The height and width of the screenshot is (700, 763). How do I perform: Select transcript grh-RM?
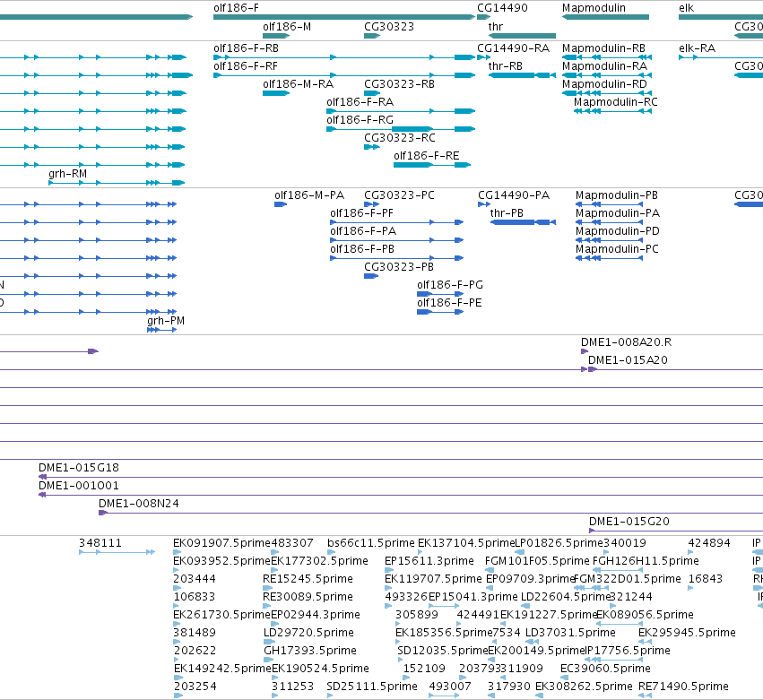click(x=67, y=174)
